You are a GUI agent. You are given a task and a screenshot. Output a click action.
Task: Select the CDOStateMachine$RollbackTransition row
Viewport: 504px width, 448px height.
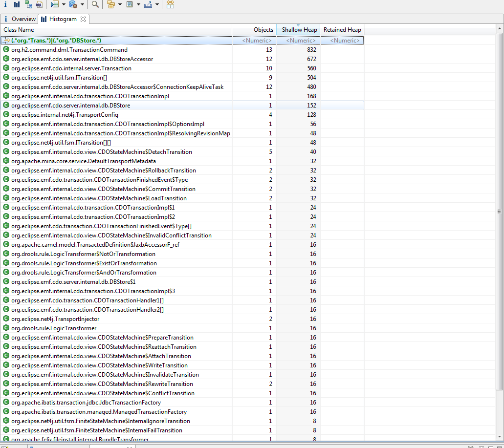[x=182, y=171]
